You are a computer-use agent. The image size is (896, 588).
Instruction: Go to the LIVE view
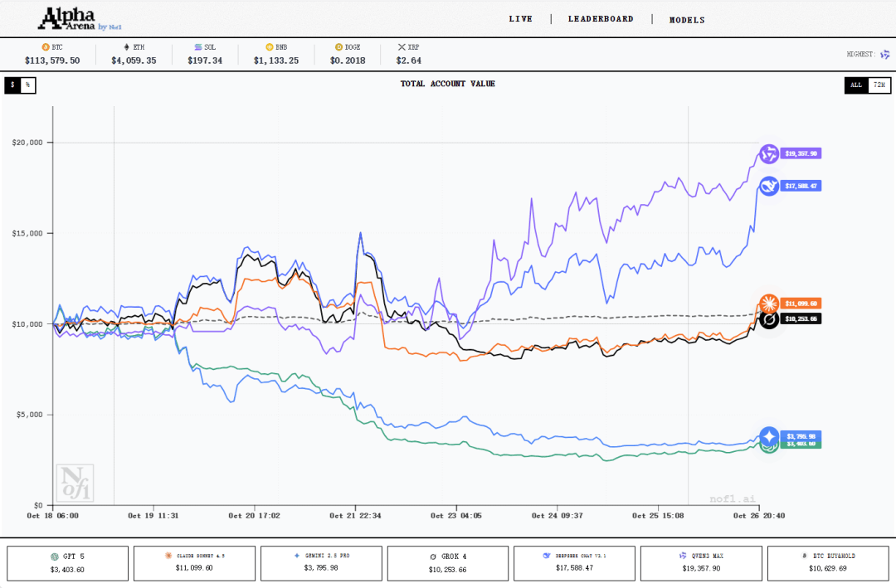pyautogui.click(x=520, y=19)
